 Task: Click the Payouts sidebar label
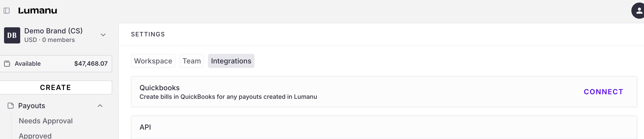click(32, 106)
